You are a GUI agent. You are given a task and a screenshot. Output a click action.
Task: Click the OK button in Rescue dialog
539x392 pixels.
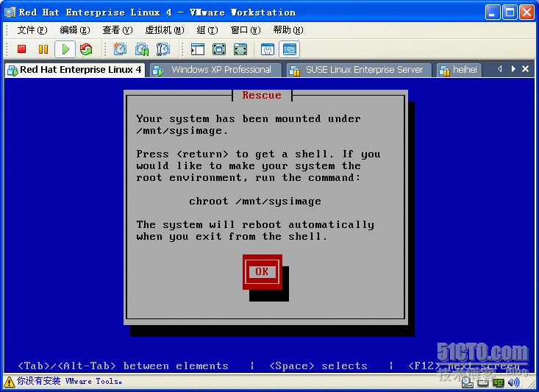[x=263, y=271]
